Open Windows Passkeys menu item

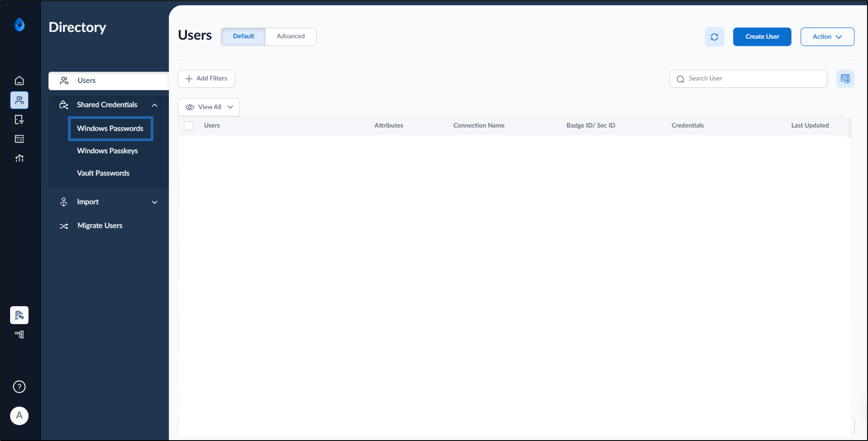point(107,151)
